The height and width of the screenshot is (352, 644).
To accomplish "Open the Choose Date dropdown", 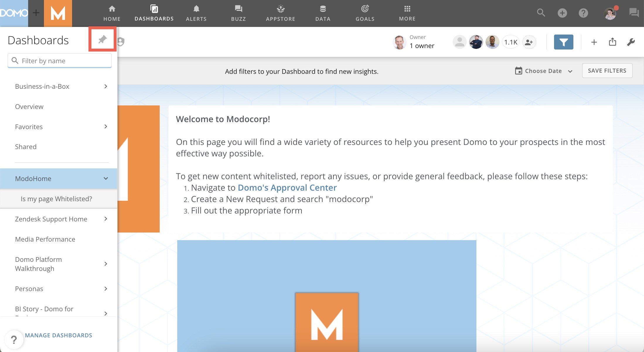I will pyautogui.click(x=544, y=71).
